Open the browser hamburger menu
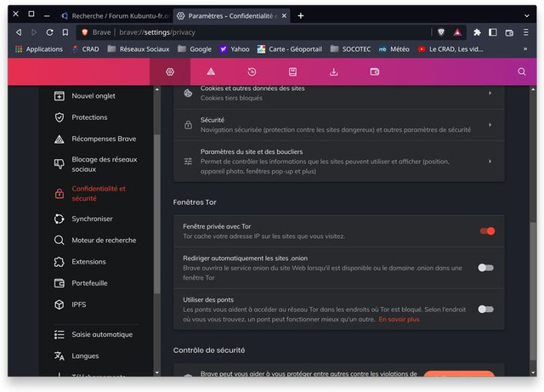544x392 pixels. coord(526,32)
